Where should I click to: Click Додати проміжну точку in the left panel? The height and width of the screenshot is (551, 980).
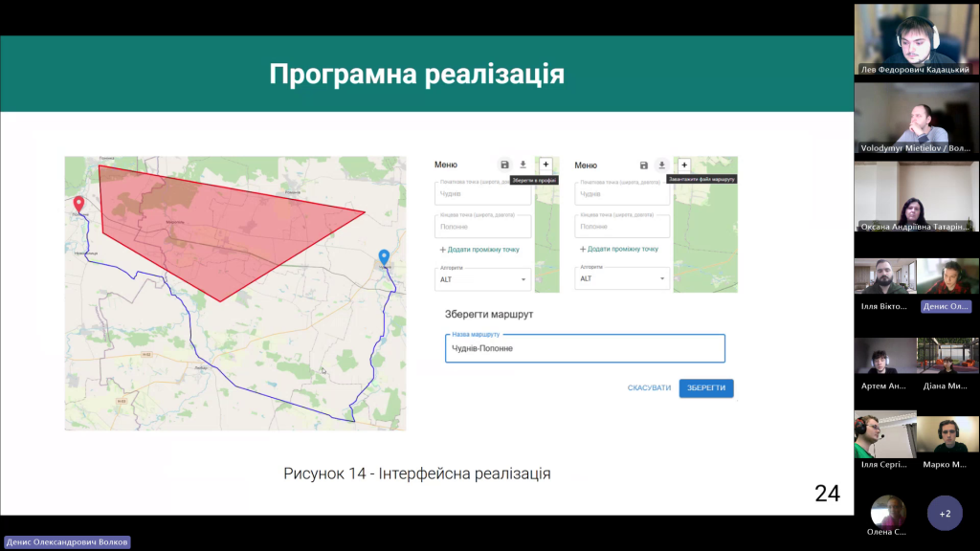coord(479,249)
